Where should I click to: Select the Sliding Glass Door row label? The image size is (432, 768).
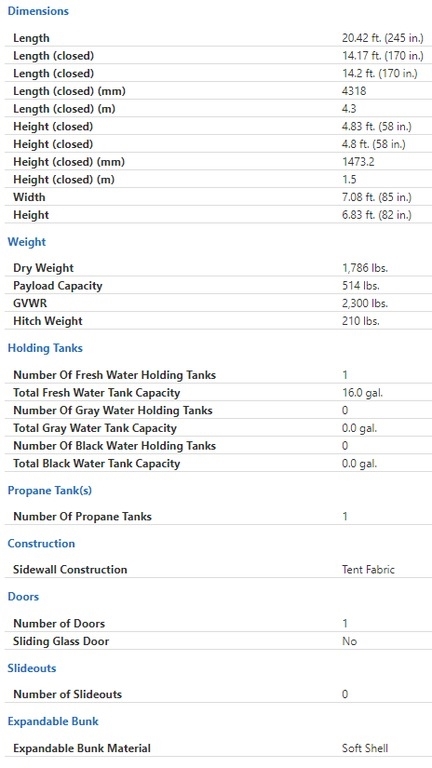coord(61,641)
